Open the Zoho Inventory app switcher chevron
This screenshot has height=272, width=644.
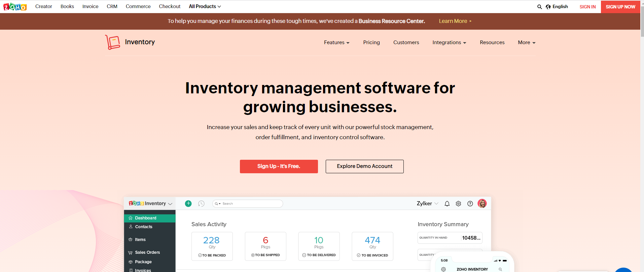click(x=170, y=204)
